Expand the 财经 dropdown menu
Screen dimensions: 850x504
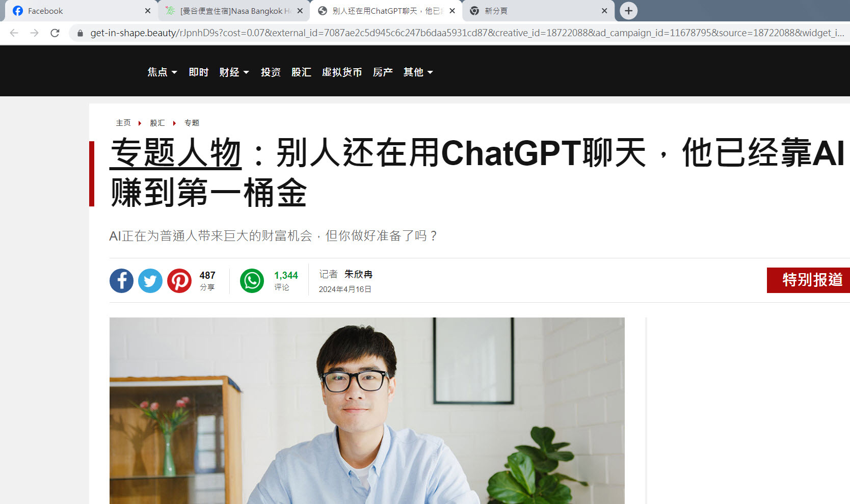click(x=234, y=72)
